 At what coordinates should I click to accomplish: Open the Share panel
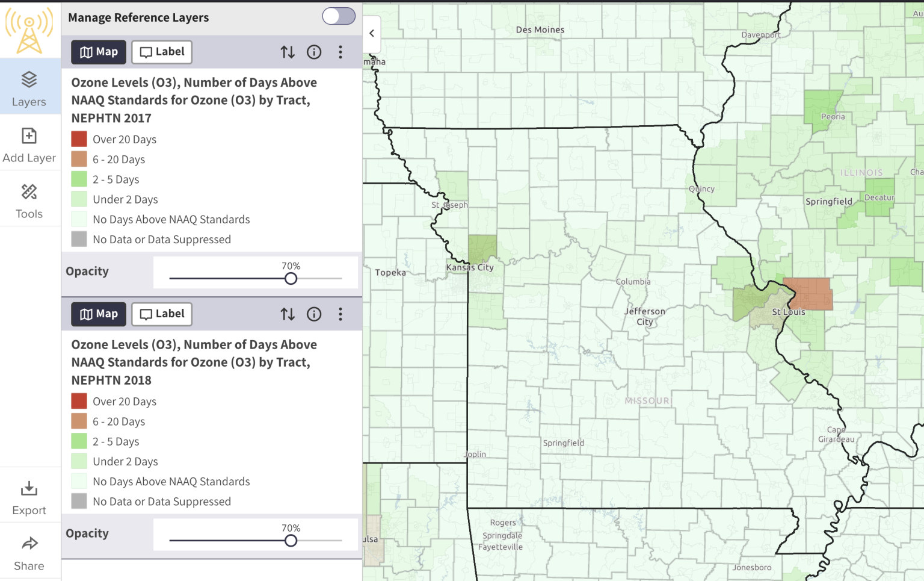(29, 551)
